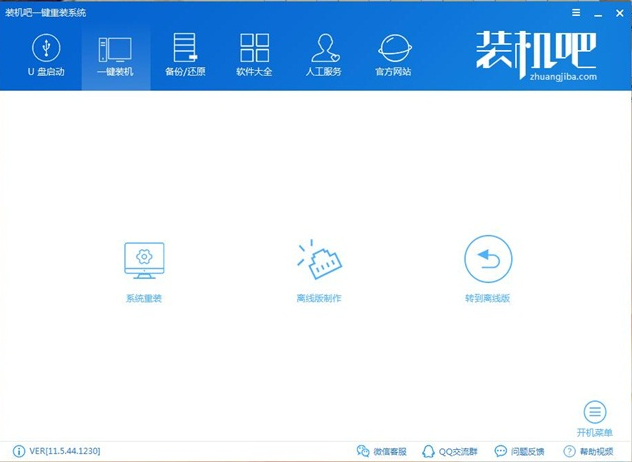Open the 备份/还原 backup restore icon

[x=185, y=47]
